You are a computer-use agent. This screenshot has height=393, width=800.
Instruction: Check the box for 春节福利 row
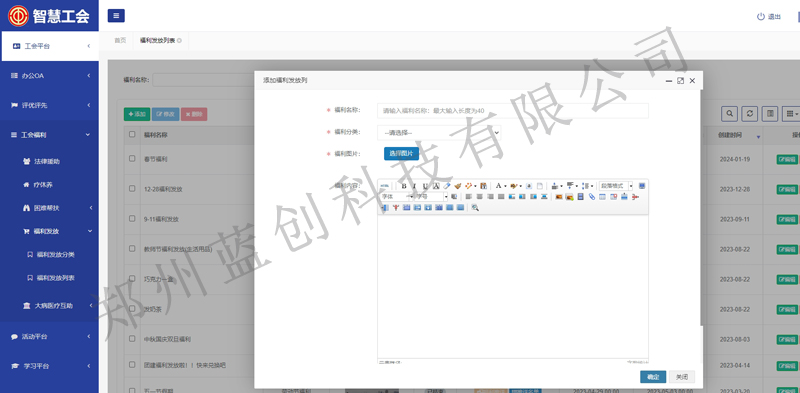click(132, 159)
